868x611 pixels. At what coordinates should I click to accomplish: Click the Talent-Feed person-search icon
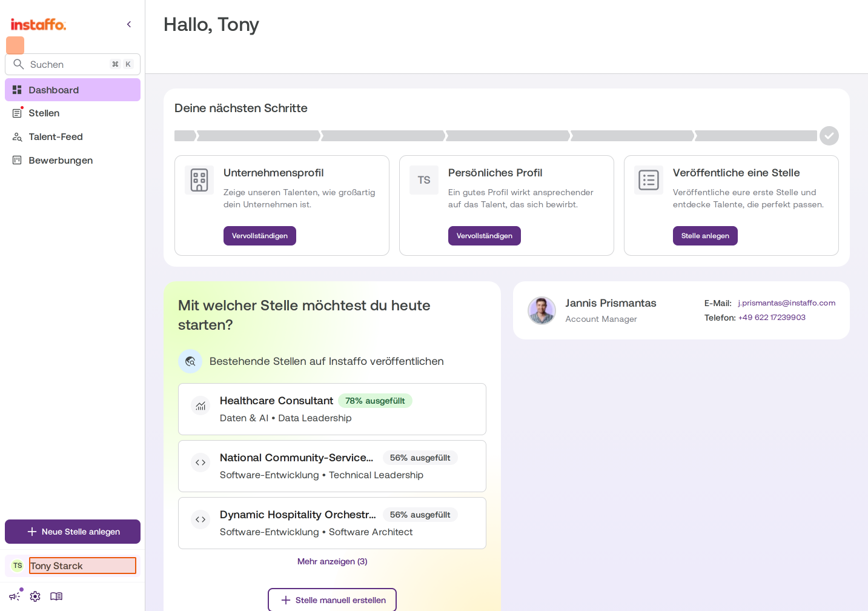click(17, 137)
